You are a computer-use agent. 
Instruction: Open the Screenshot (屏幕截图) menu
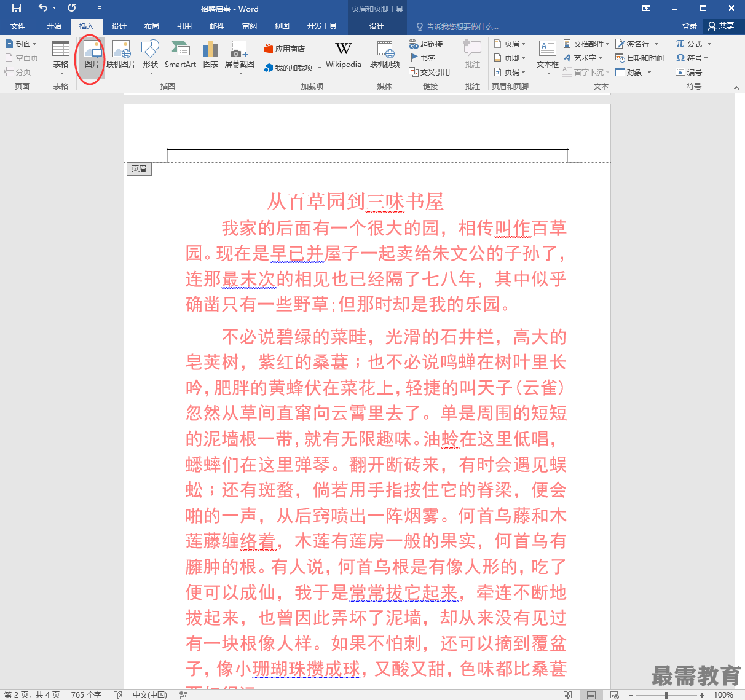240,58
